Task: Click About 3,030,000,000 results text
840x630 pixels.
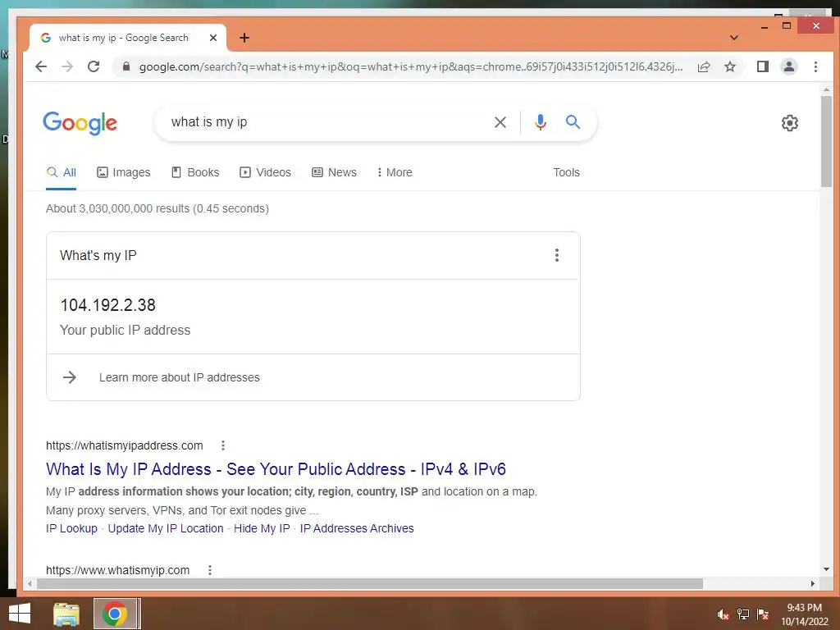Action: (157, 208)
